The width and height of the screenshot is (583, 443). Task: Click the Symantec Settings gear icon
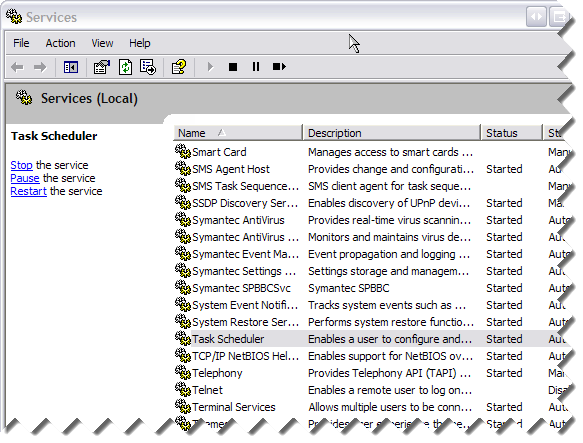pos(183,270)
